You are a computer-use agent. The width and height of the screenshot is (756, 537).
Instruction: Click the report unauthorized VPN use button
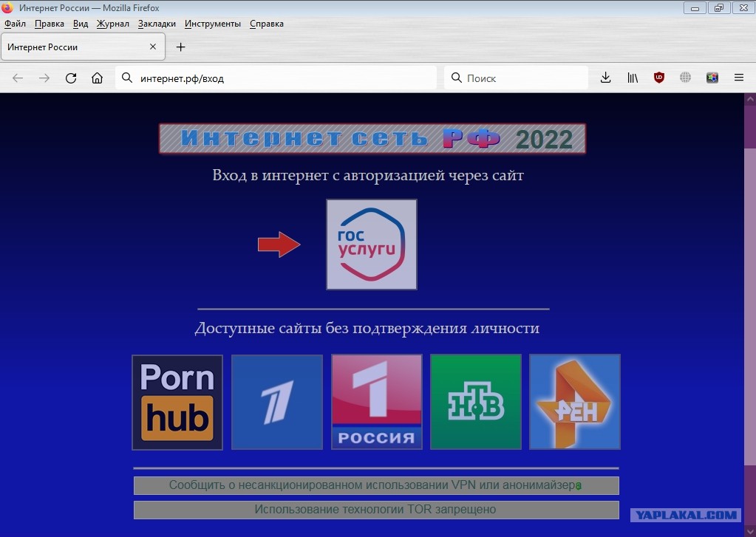375,485
